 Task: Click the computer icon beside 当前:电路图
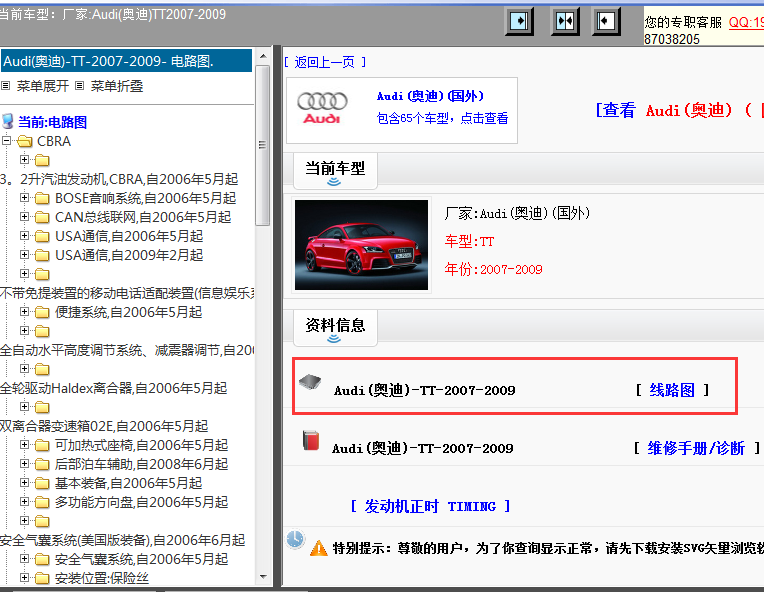click(8, 121)
